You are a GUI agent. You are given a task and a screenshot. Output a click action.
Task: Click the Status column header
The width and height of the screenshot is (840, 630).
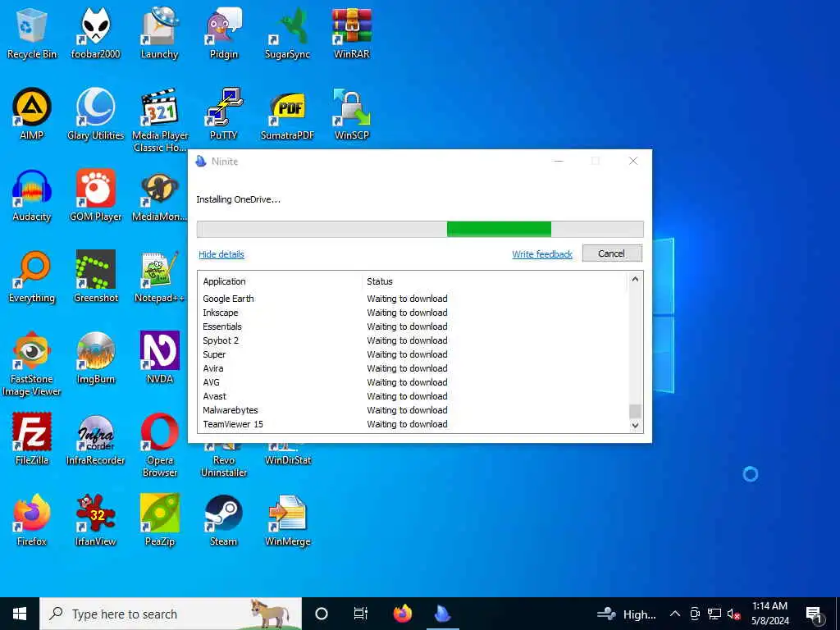493,281
